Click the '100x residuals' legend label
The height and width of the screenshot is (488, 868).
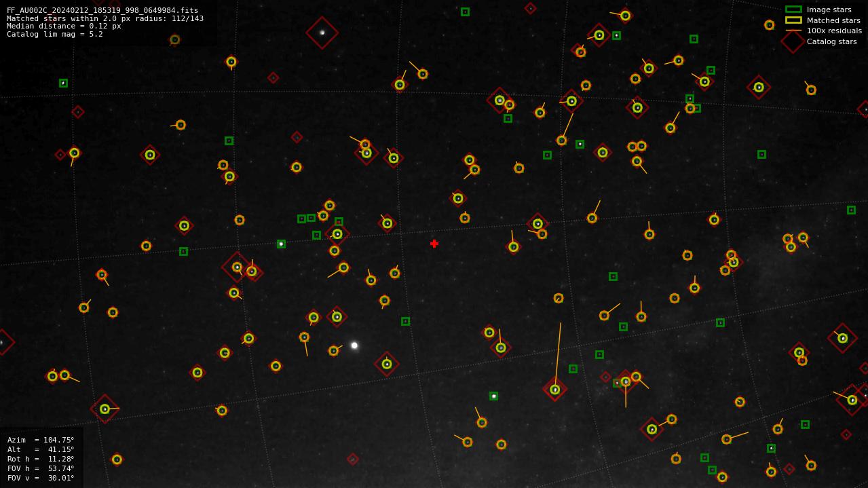point(834,31)
